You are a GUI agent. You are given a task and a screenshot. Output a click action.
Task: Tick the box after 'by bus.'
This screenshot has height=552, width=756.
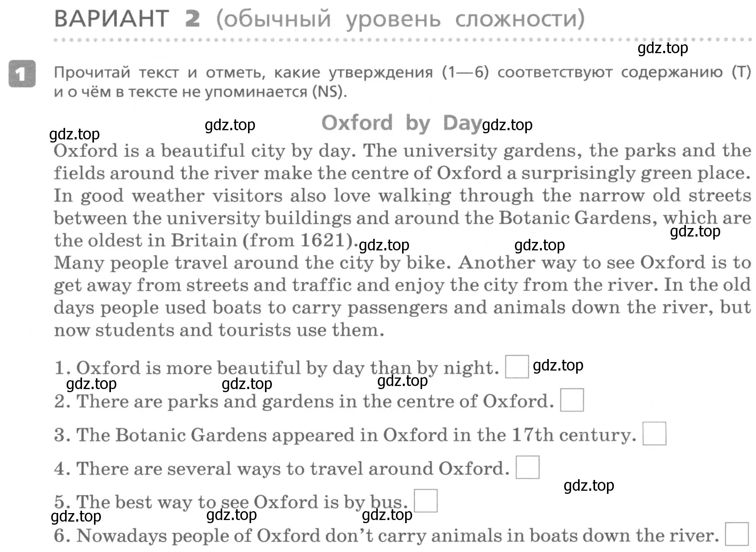click(426, 501)
